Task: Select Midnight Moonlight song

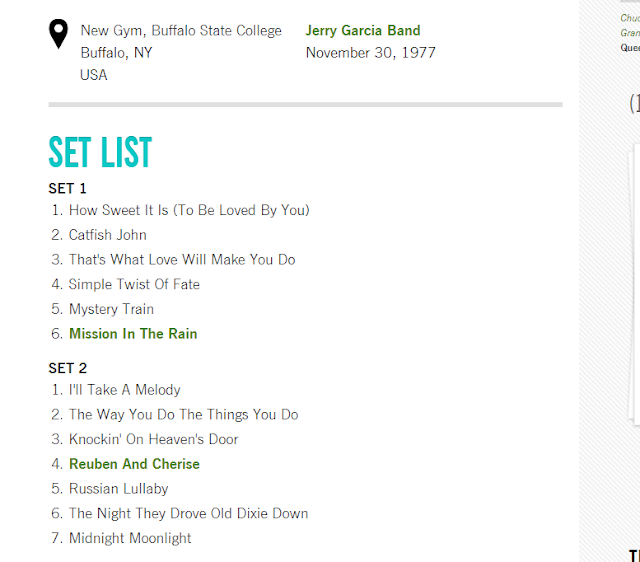Action: point(130,538)
